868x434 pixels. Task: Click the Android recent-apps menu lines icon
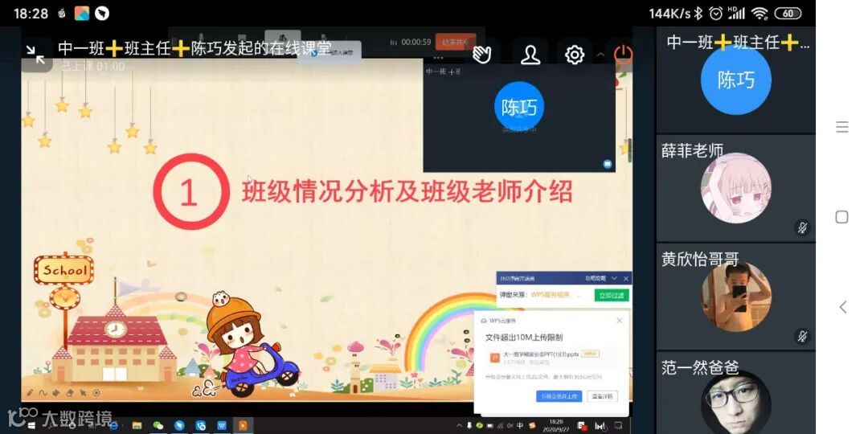pyautogui.click(x=842, y=127)
